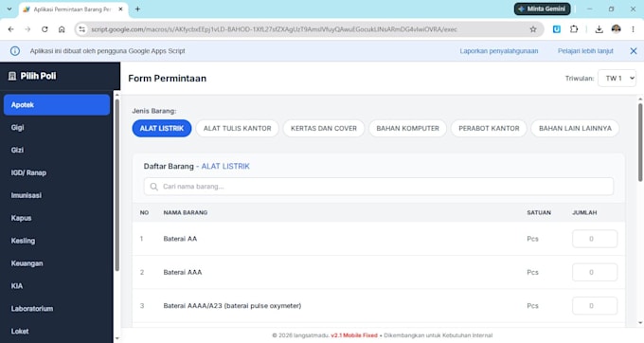
Task: Open the Chrome three-dot menu
Action: 633,29
